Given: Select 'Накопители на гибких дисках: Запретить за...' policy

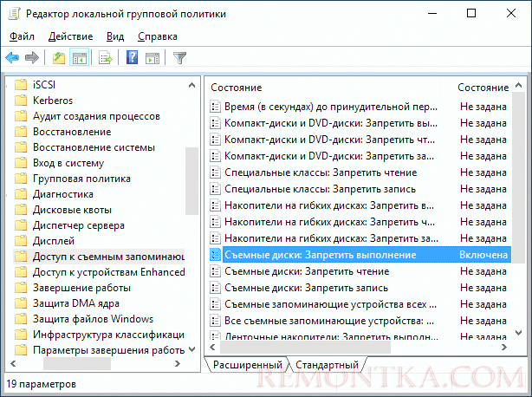Looking at the screenshot, I should click(331, 238).
